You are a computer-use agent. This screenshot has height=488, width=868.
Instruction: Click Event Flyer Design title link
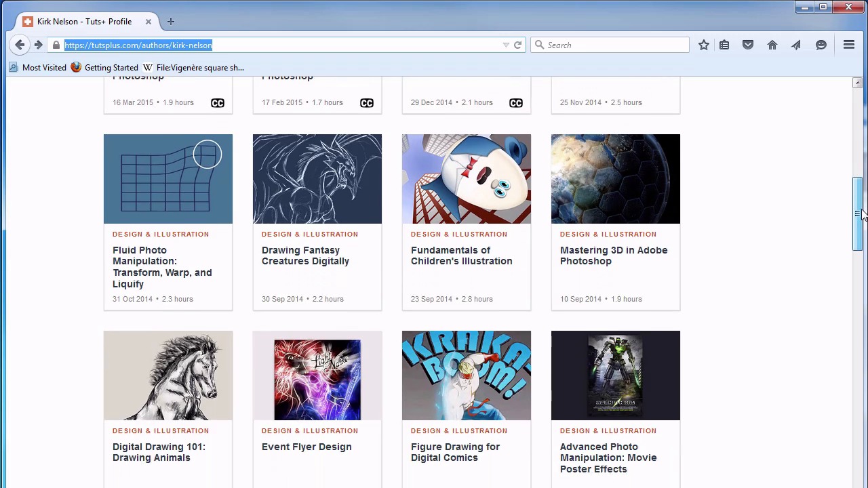click(x=307, y=447)
